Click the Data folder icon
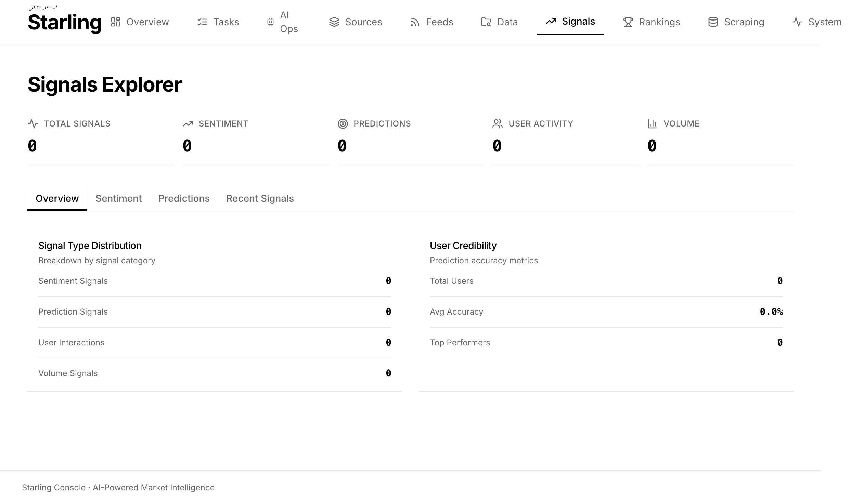 pyautogui.click(x=486, y=22)
